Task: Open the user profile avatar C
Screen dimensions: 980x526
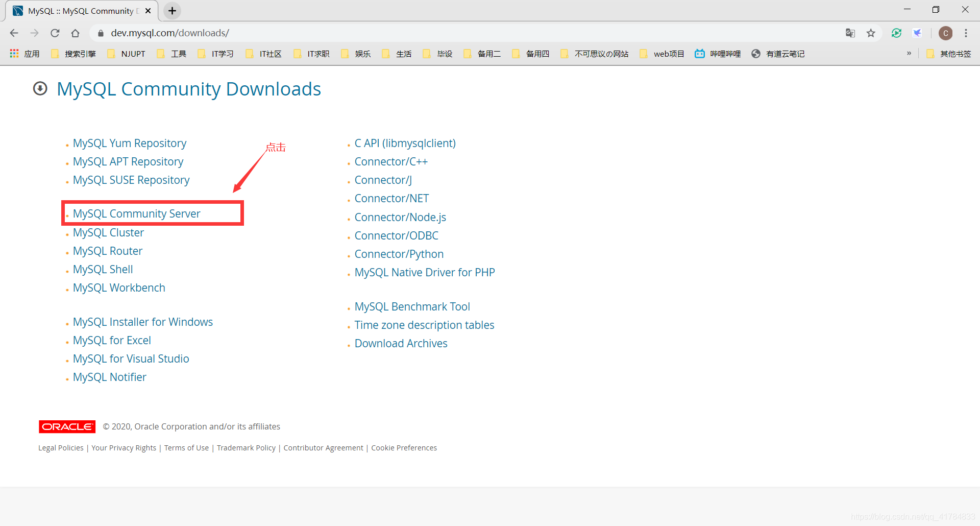Action: click(x=946, y=33)
